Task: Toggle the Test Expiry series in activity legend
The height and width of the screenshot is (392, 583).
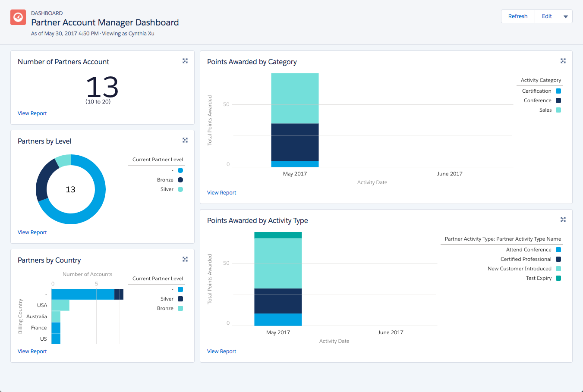Action: [559, 278]
